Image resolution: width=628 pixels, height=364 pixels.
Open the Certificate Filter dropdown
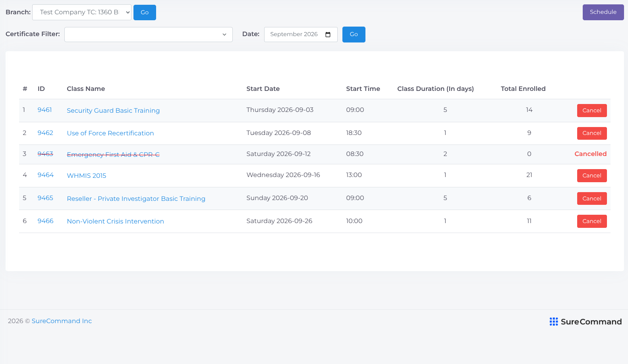(x=149, y=35)
